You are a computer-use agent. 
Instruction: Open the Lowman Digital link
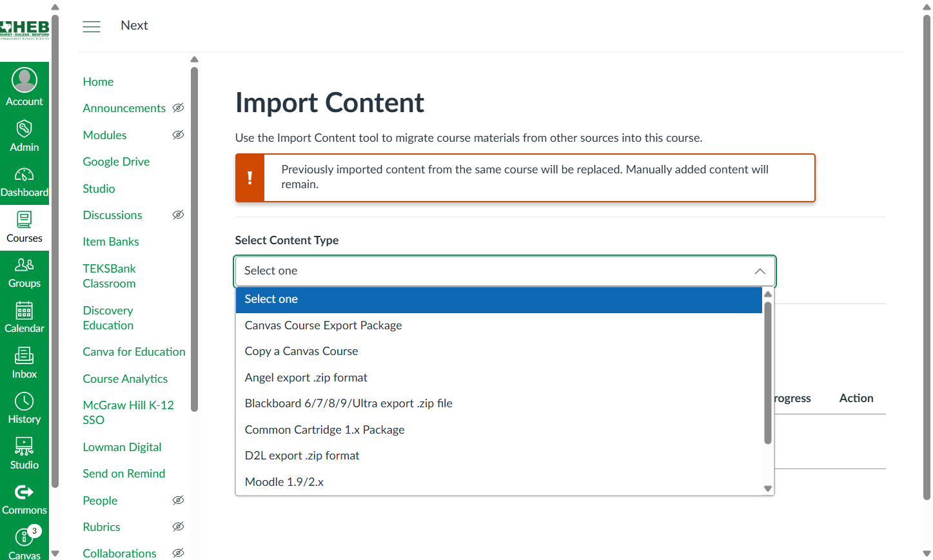(122, 447)
